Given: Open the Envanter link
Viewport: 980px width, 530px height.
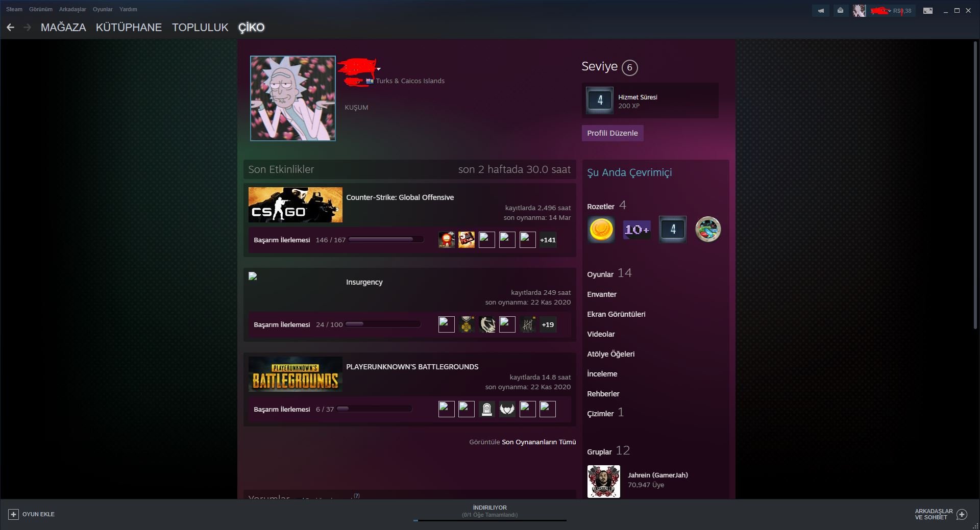Looking at the screenshot, I should [602, 294].
